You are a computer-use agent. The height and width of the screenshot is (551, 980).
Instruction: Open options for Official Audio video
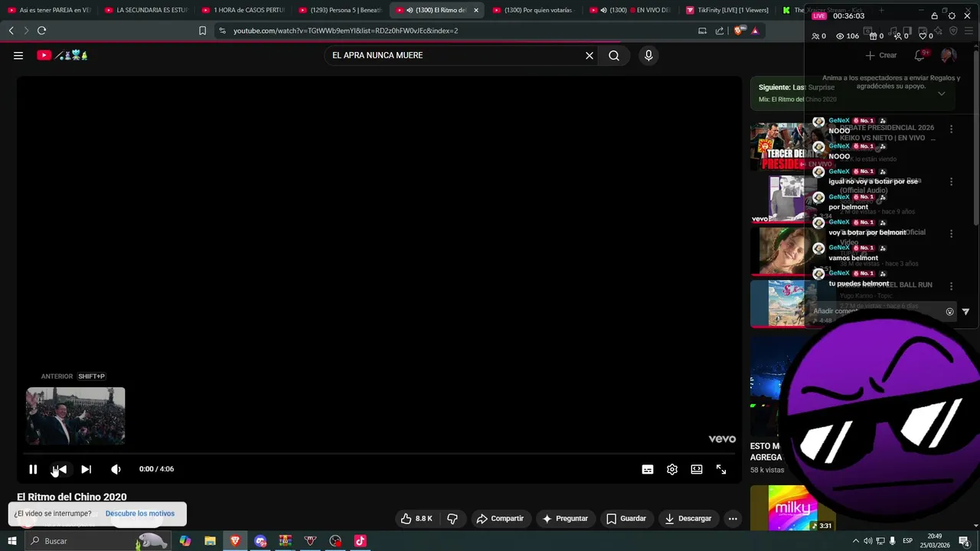pos(951,181)
